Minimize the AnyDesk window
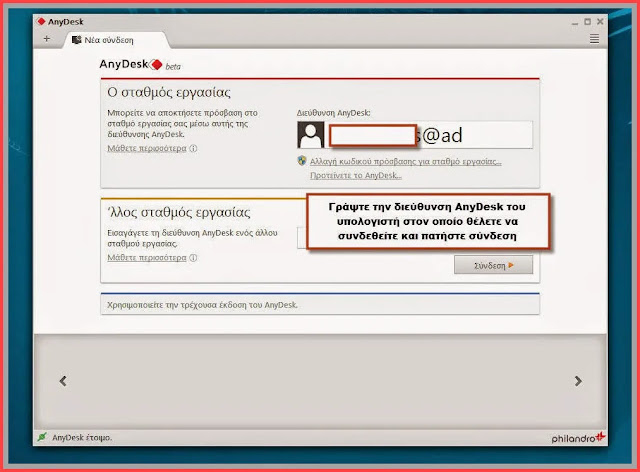Viewport: 640px width, 472px height. click(575, 22)
